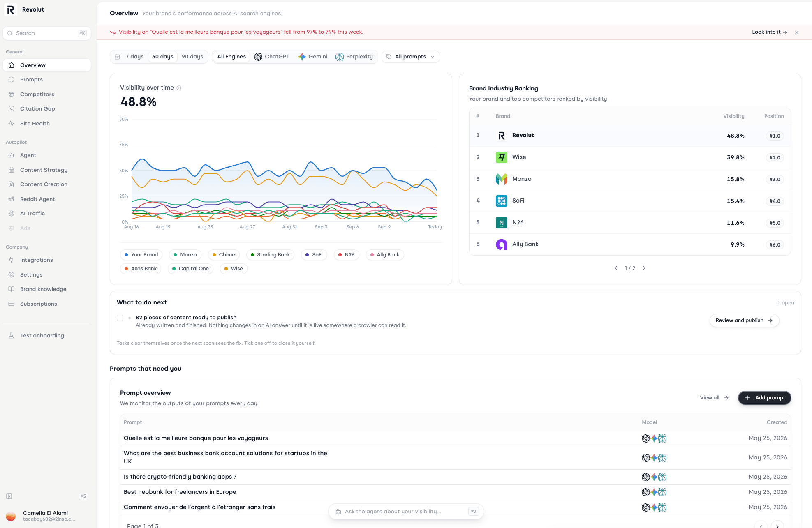Screen dimensions: 812x528
Task: Click the model icons for freelancers neobank prompt
Action: (x=654, y=492)
